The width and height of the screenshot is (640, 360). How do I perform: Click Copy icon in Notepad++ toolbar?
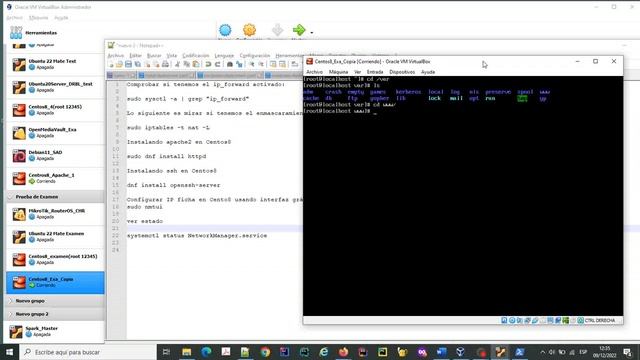pyautogui.click(x=187, y=64)
